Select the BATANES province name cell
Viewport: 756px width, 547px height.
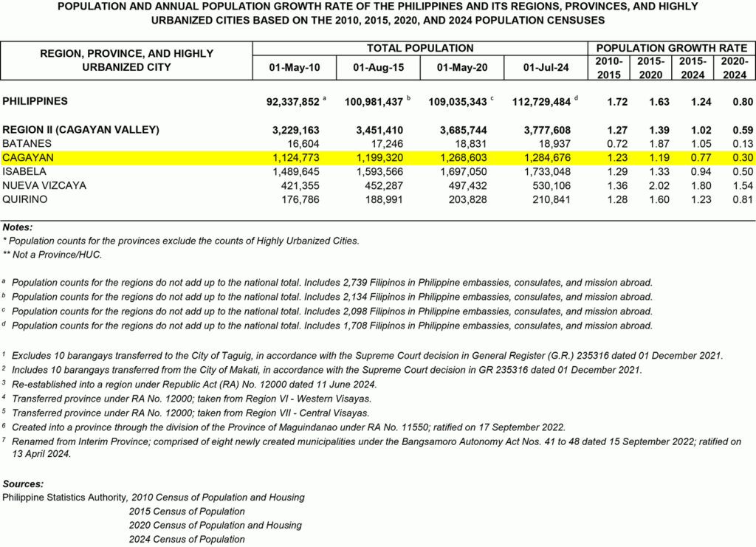(x=27, y=143)
